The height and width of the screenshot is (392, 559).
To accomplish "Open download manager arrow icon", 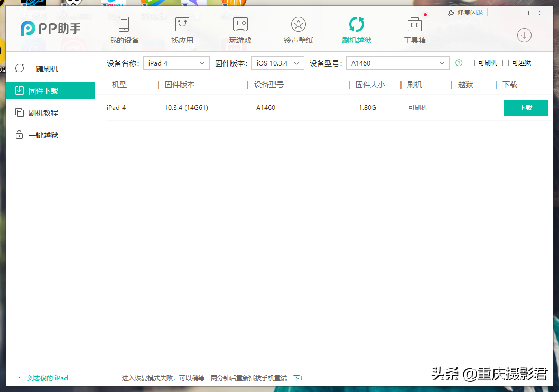I will click(x=524, y=35).
